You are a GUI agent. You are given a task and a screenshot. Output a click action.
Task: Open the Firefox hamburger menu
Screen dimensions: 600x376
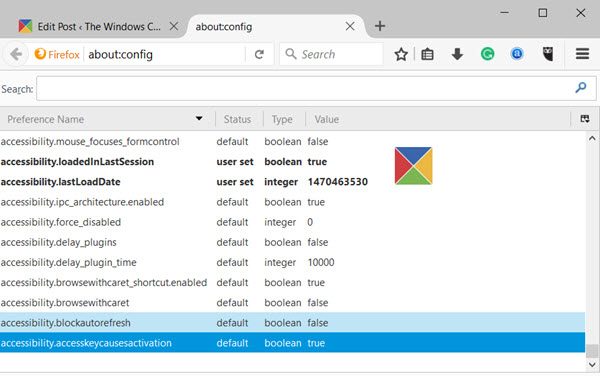(582, 54)
